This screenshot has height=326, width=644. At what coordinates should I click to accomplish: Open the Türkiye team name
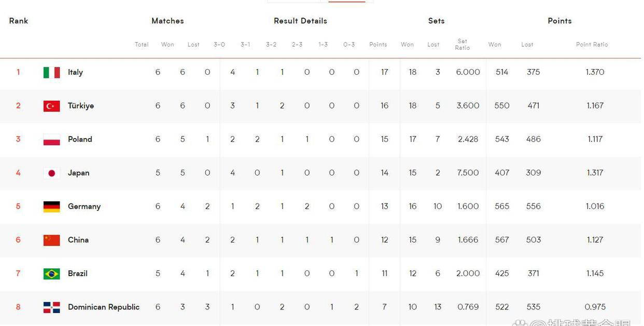coord(81,105)
